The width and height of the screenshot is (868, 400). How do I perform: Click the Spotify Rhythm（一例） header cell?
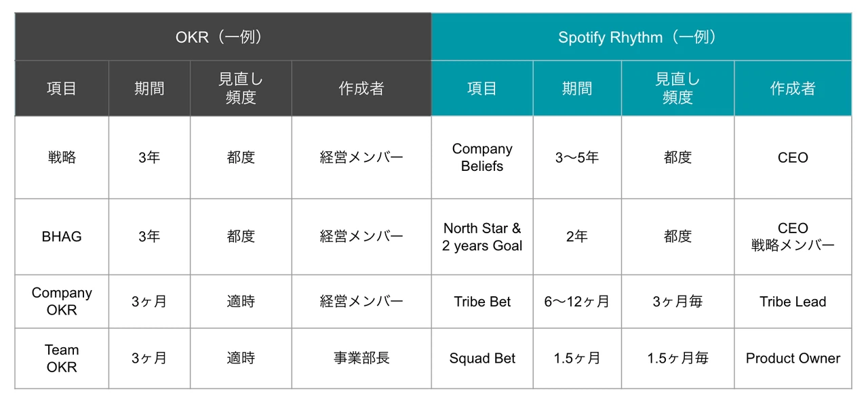tap(641, 37)
